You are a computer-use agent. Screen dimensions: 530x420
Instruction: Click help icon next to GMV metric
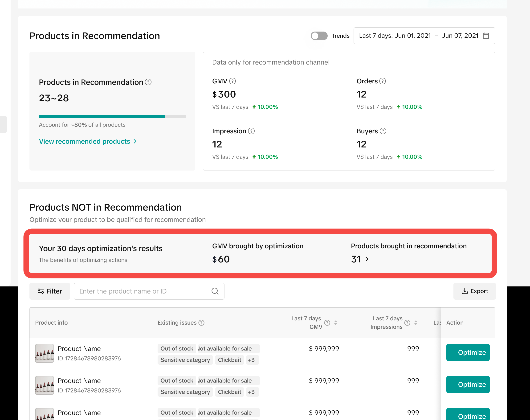coord(232,81)
